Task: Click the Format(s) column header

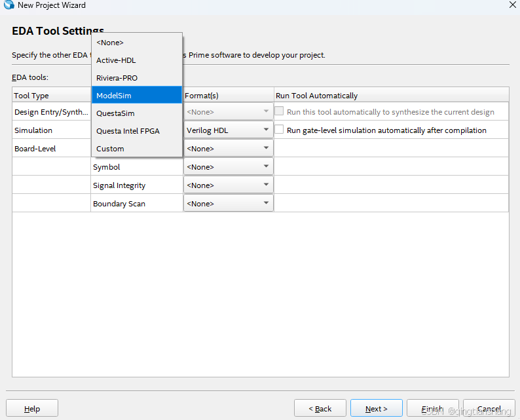Action: [228, 96]
